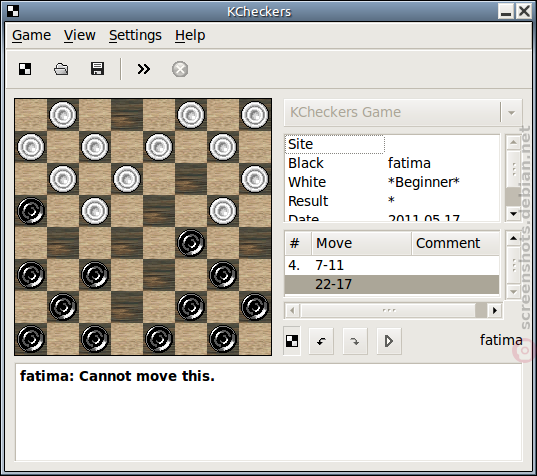Click the continue play triangle button
The width and height of the screenshot is (537, 476).
pyautogui.click(x=389, y=341)
